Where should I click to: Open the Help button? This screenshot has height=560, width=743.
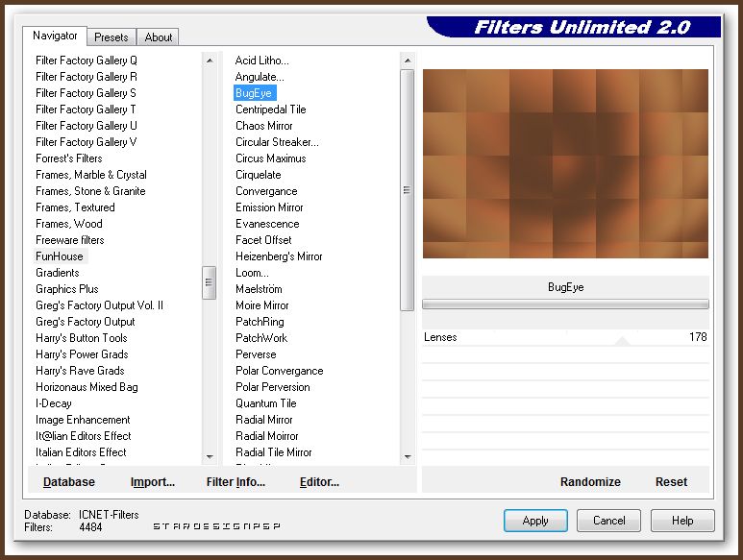click(x=682, y=521)
